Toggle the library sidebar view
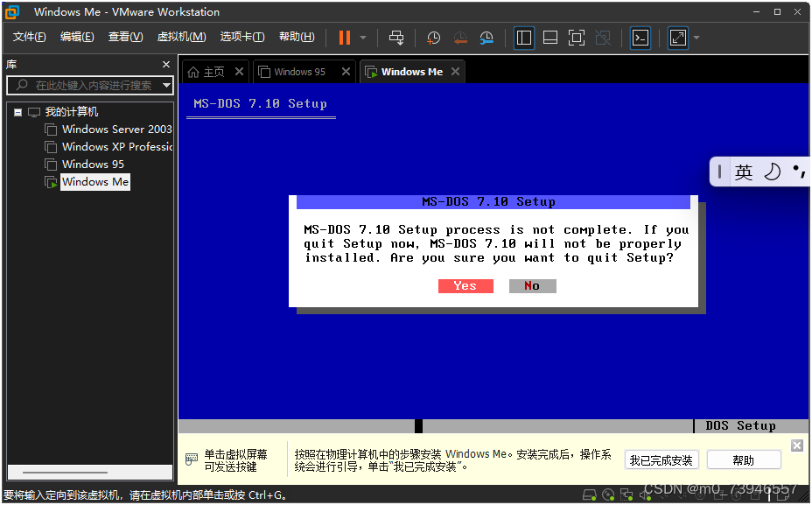 tap(524, 38)
